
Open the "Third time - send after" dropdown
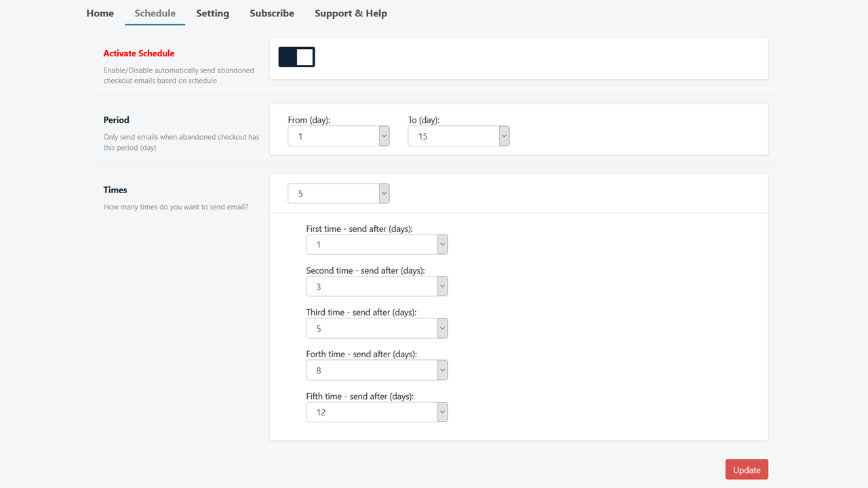point(441,328)
